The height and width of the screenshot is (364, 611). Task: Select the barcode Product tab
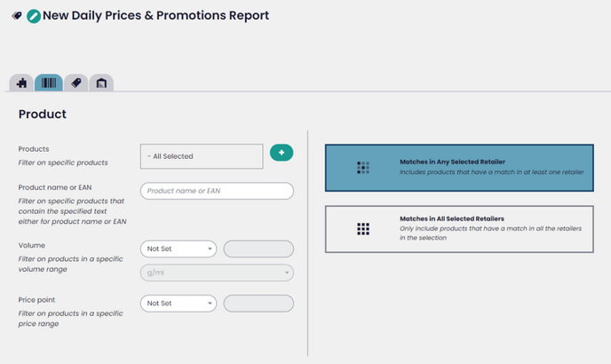tap(49, 83)
